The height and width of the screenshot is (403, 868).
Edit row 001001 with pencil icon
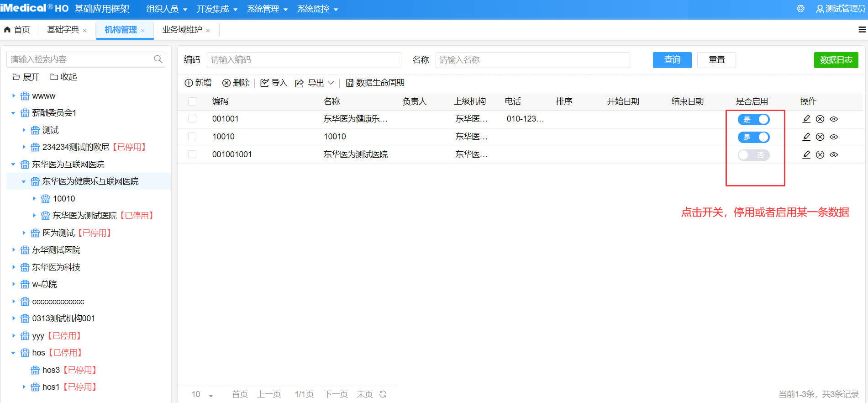pos(806,119)
